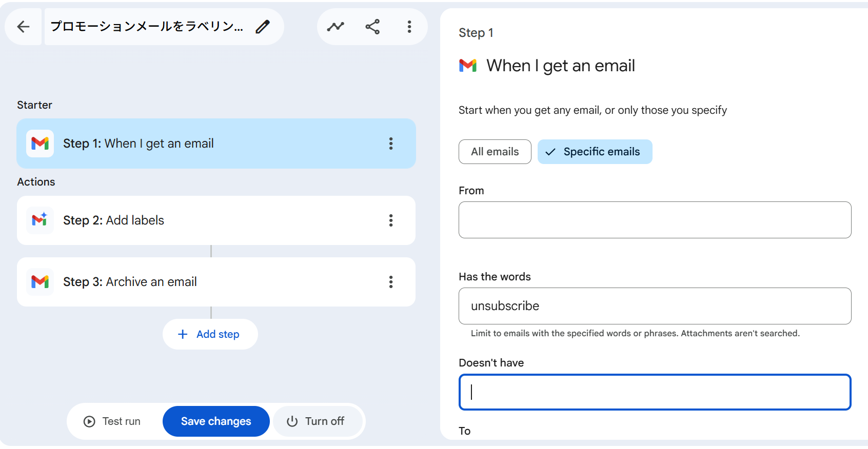Expand Step 2 Add labels options menu
868x449 pixels.
pyautogui.click(x=391, y=220)
